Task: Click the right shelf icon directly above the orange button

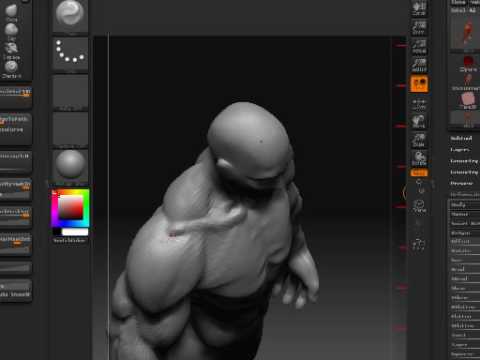Action: pos(419,65)
